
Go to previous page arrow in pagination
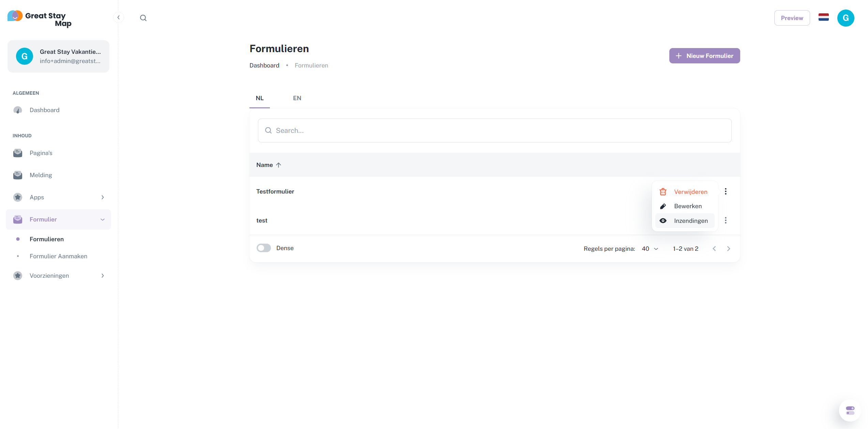click(714, 249)
